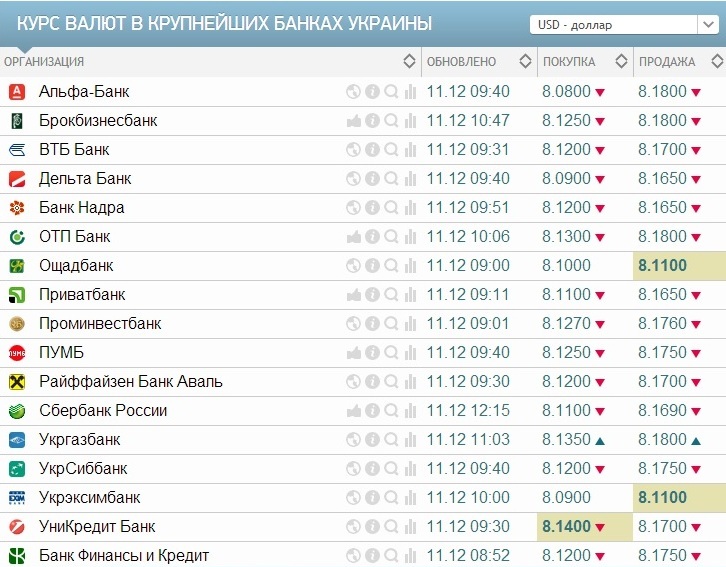Click thumbs-up icon for Брокбизнесбанк

click(353, 121)
